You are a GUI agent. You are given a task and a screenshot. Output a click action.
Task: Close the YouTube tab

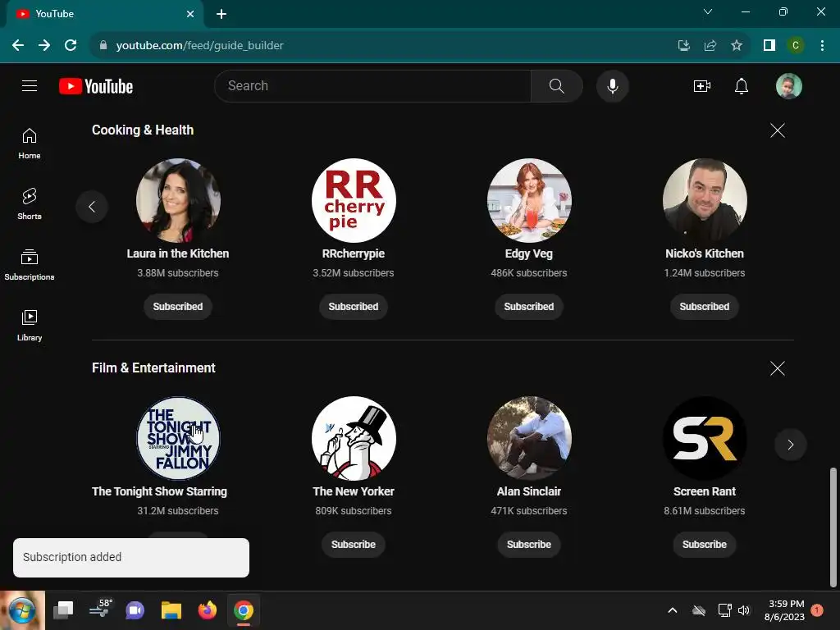click(x=190, y=14)
